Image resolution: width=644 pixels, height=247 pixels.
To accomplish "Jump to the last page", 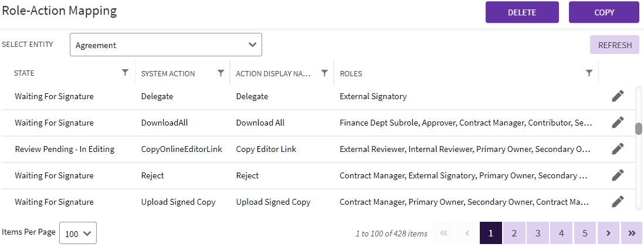I will [632, 233].
